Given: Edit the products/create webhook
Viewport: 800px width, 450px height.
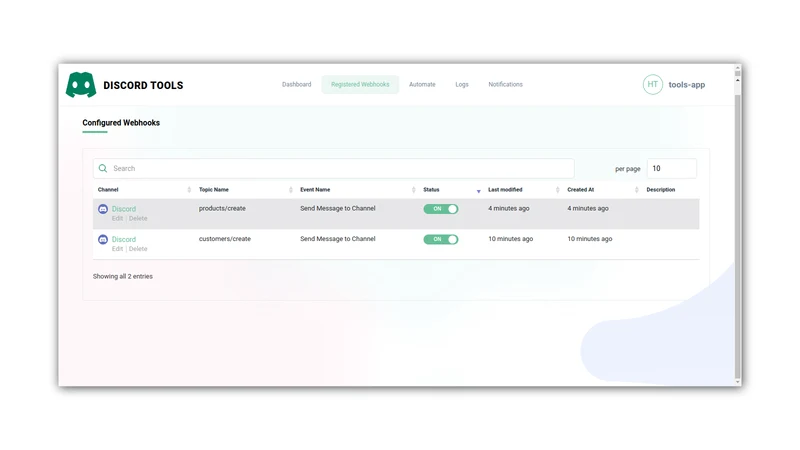Looking at the screenshot, I should click(117, 218).
